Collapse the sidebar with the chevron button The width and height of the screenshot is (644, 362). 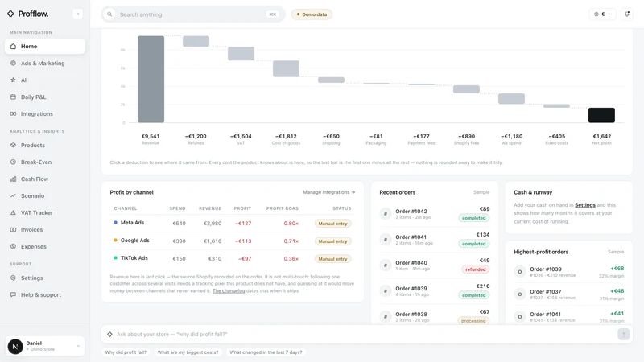click(78, 14)
